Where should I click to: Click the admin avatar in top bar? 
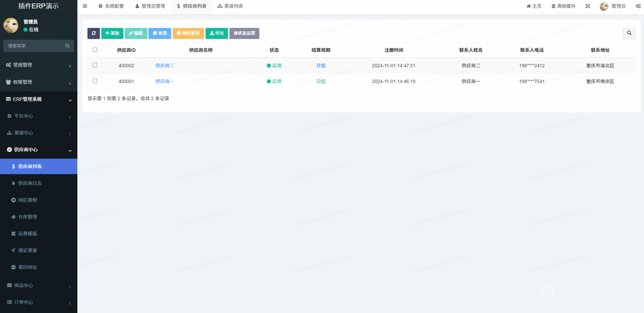point(604,6)
